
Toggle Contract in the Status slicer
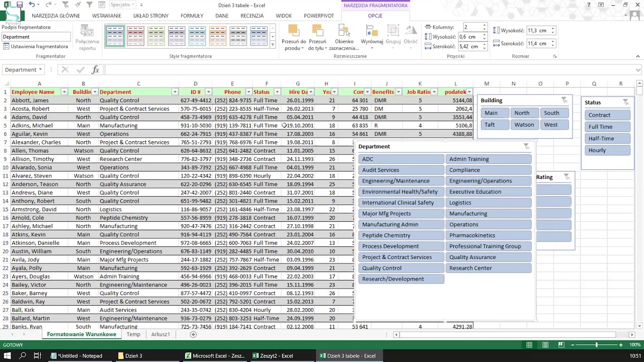(x=607, y=115)
